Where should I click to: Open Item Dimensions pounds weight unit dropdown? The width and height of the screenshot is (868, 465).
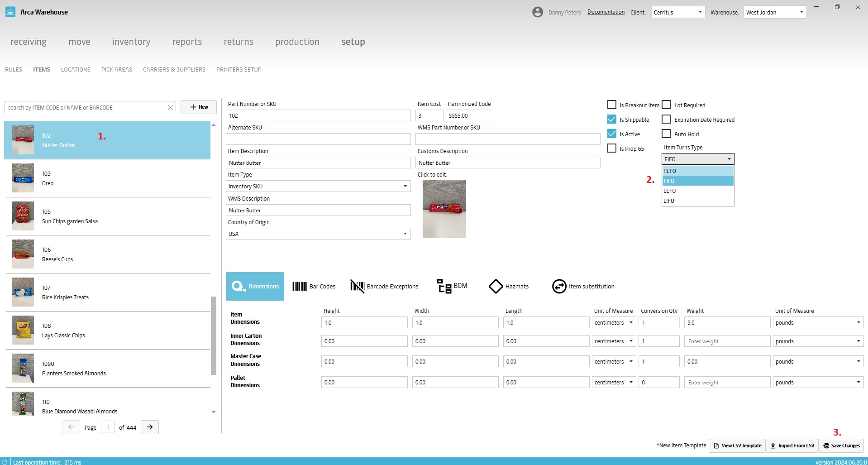(x=818, y=322)
